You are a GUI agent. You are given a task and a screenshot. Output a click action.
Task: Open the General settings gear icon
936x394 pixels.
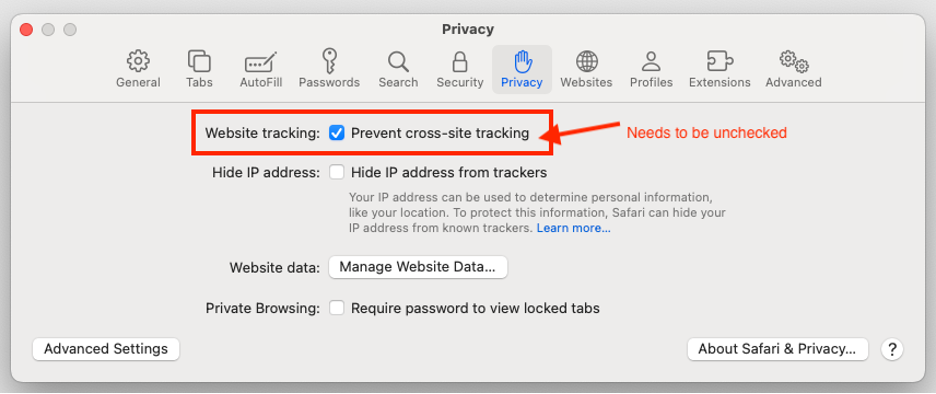138,61
